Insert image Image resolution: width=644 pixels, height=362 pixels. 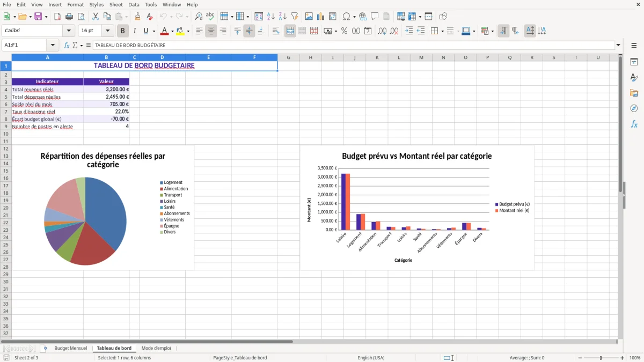point(309,17)
